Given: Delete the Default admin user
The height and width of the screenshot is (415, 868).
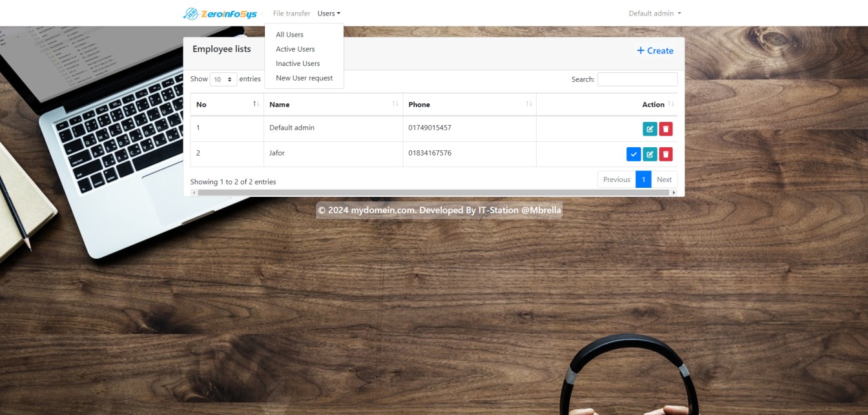Looking at the screenshot, I should [x=666, y=129].
